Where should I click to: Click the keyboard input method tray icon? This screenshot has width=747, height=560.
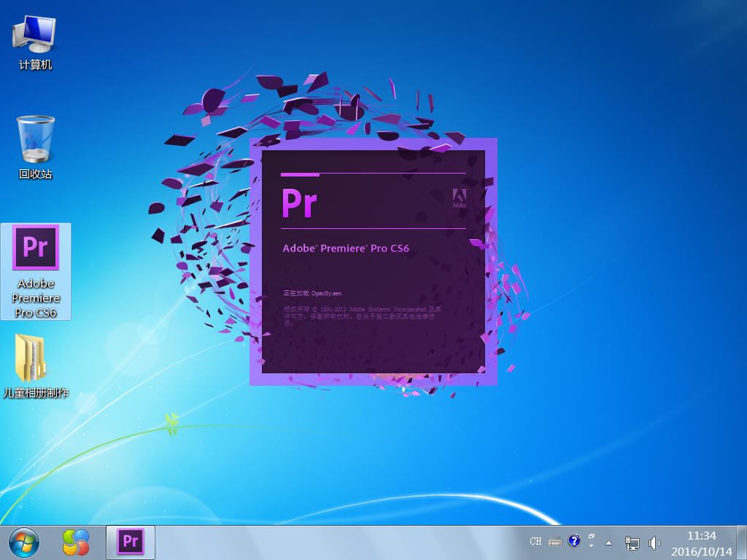(555, 542)
